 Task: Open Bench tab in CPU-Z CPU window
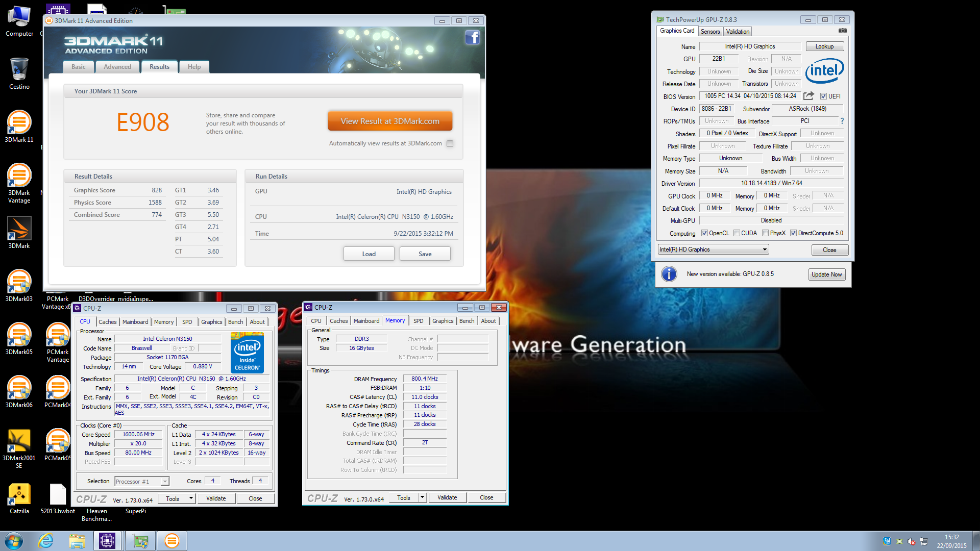(235, 322)
